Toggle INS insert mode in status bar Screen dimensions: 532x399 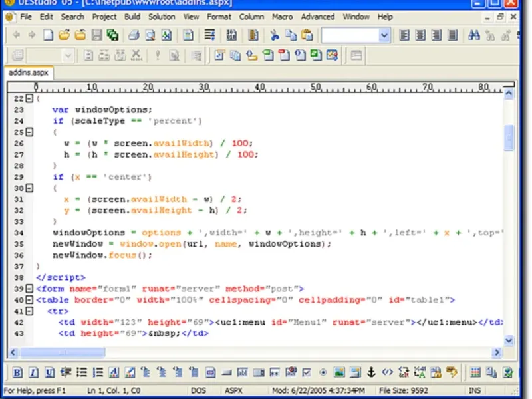(x=475, y=390)
